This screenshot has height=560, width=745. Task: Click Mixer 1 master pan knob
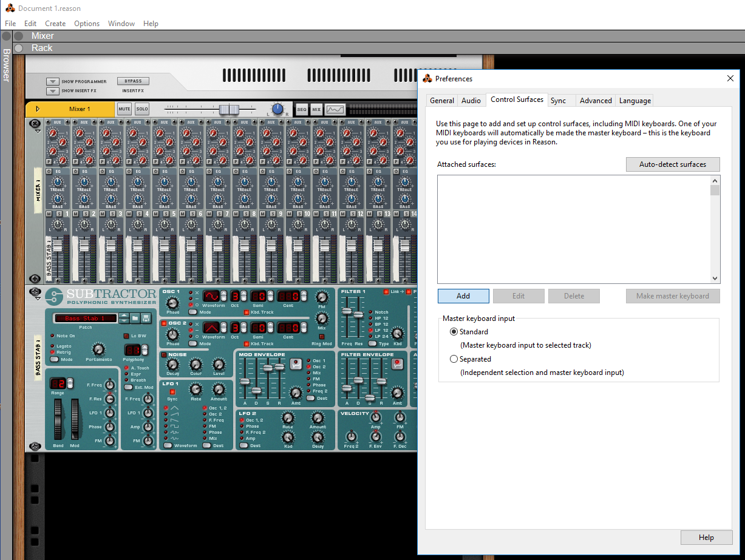[277, 109]
